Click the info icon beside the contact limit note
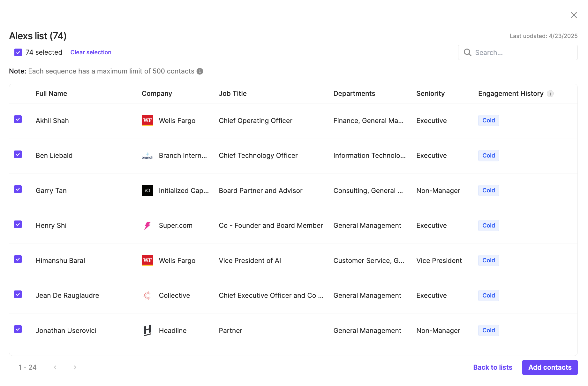Image resolution: width=588 pixels, height=386 pixels. tap(200, 71)
